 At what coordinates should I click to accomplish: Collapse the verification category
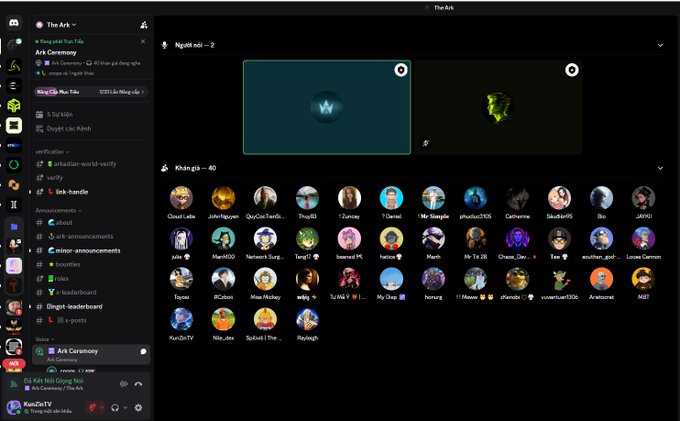(52, 152)
